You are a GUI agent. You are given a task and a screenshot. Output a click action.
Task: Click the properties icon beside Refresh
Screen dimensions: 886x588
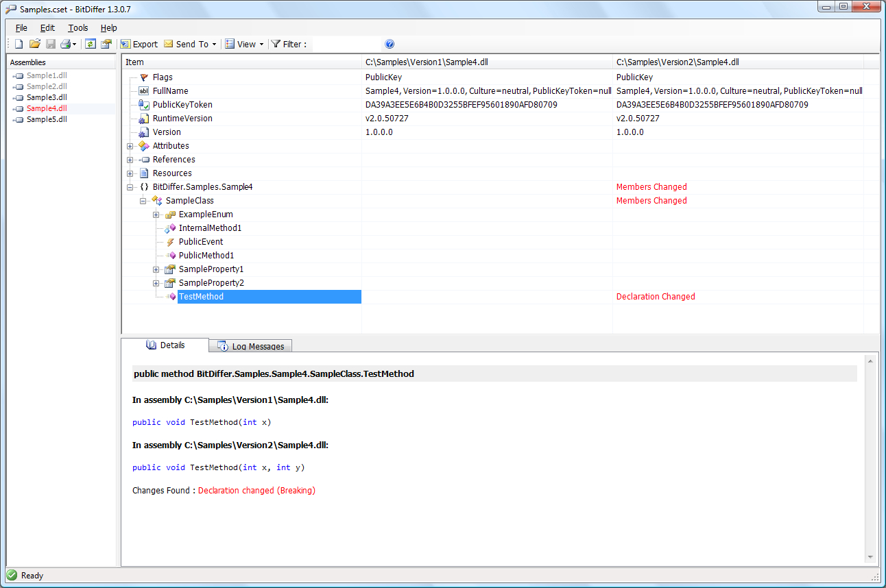tap(106, 44)
